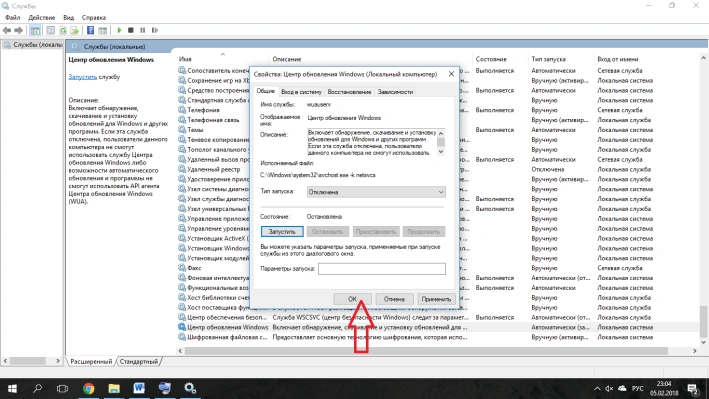Open File Explorer from the taskbar
The width and height of the screenshot is (709, 399).
point(114,388)
